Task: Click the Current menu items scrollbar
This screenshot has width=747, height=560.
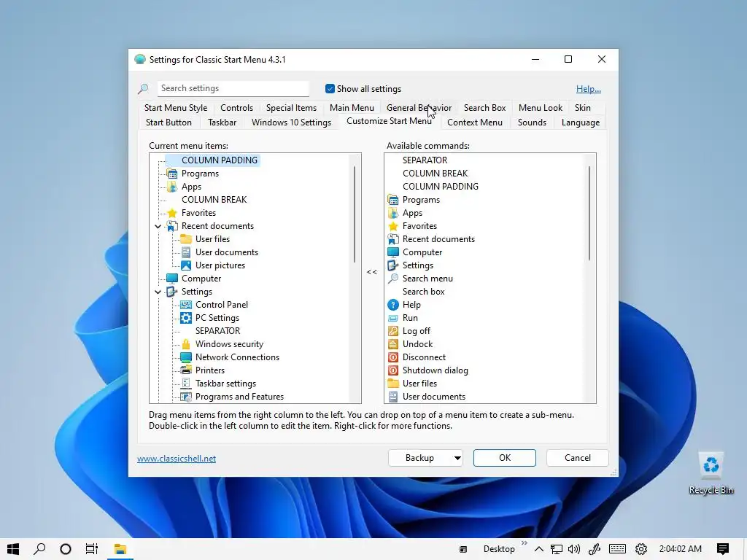Action: 355,214
